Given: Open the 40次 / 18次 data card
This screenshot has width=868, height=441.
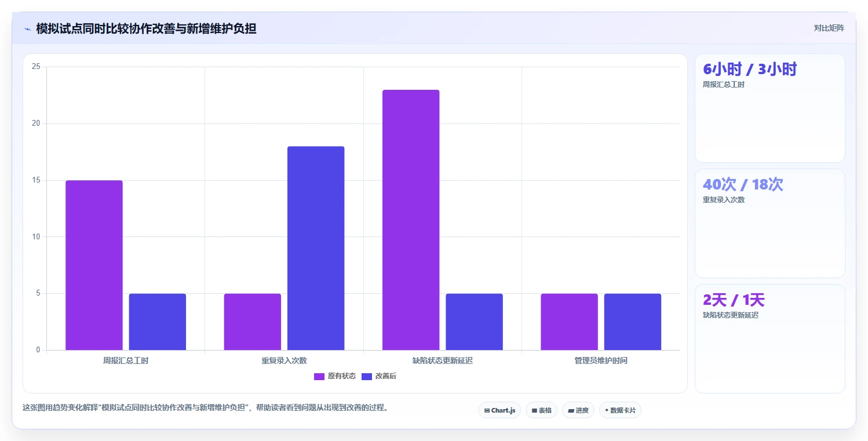Looking at the screenshot, I should (770, 224).
